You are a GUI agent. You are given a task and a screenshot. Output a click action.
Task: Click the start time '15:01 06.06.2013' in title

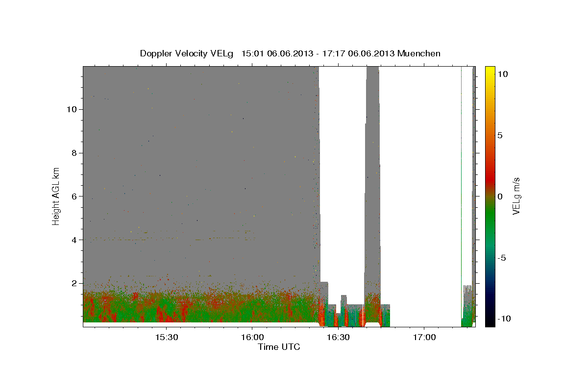click(x=277, y=53)
